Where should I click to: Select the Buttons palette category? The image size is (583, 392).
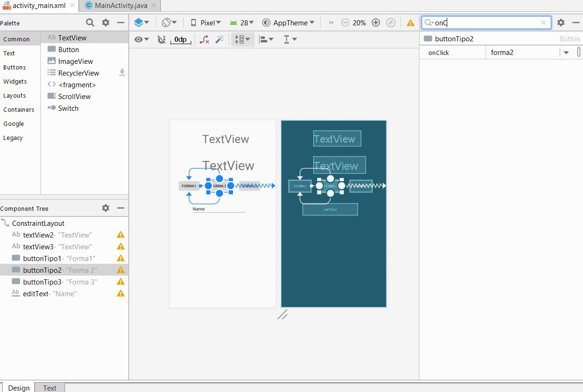click(20, 67)
